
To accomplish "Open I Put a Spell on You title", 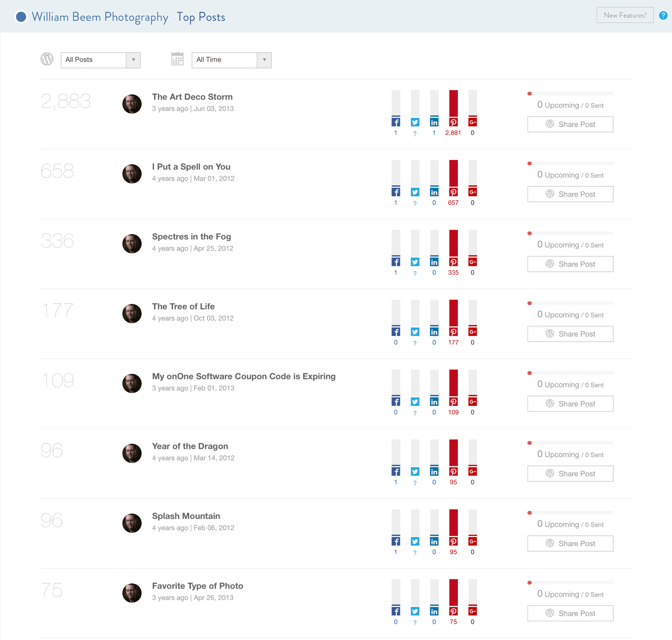I will click(191, 167).
